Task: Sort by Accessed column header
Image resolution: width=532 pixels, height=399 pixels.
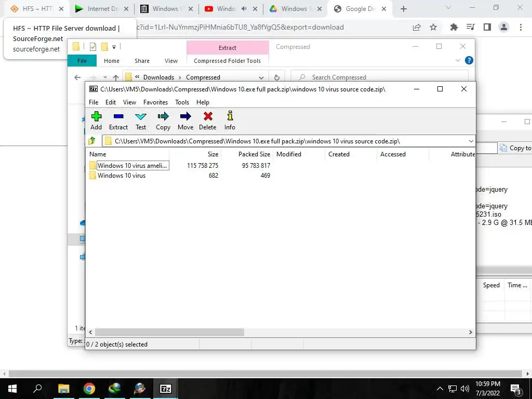Action: 393,154
